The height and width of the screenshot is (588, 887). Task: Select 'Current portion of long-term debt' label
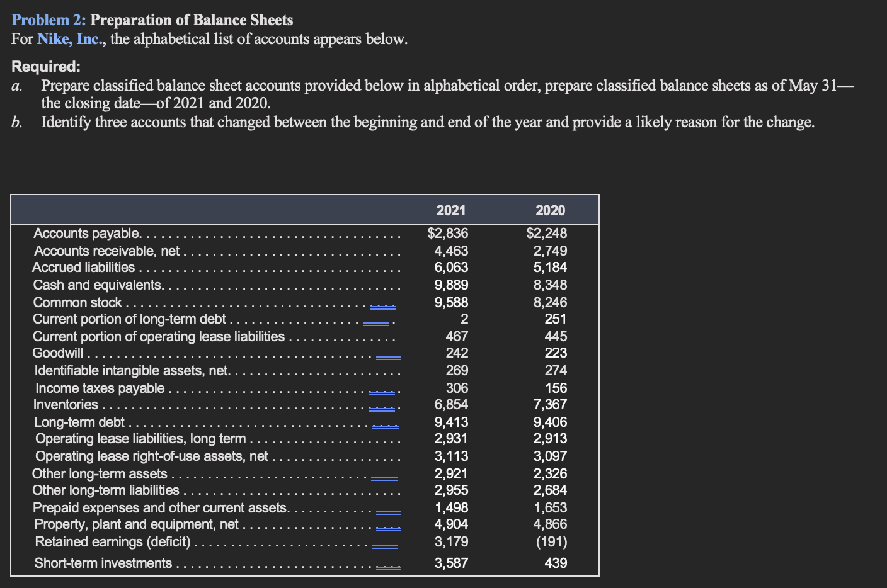tap(130, 319)
